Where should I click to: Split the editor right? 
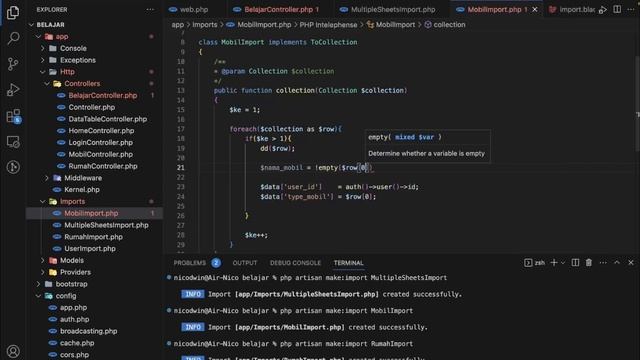[617, 9]
